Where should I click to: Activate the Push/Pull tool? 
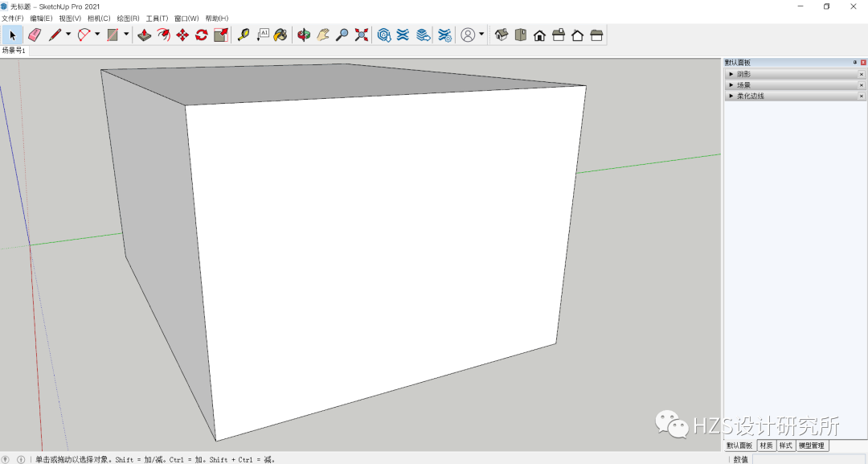145,35
